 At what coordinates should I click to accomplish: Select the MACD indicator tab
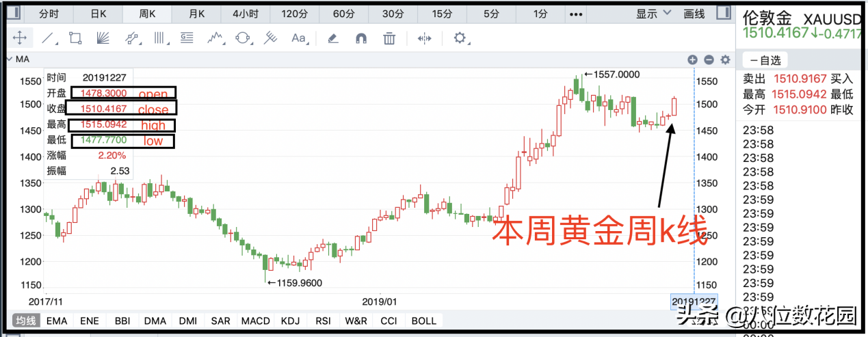[x=256, y=320]
